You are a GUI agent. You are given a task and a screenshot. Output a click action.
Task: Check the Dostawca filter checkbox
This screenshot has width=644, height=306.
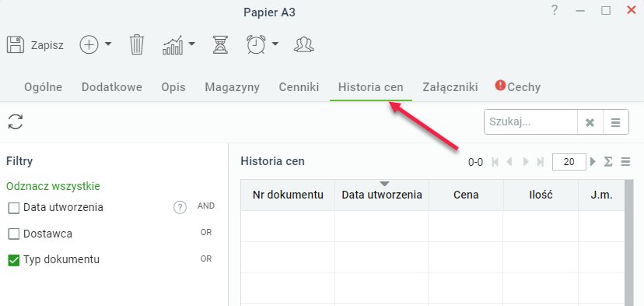click(x=14, y=234)
